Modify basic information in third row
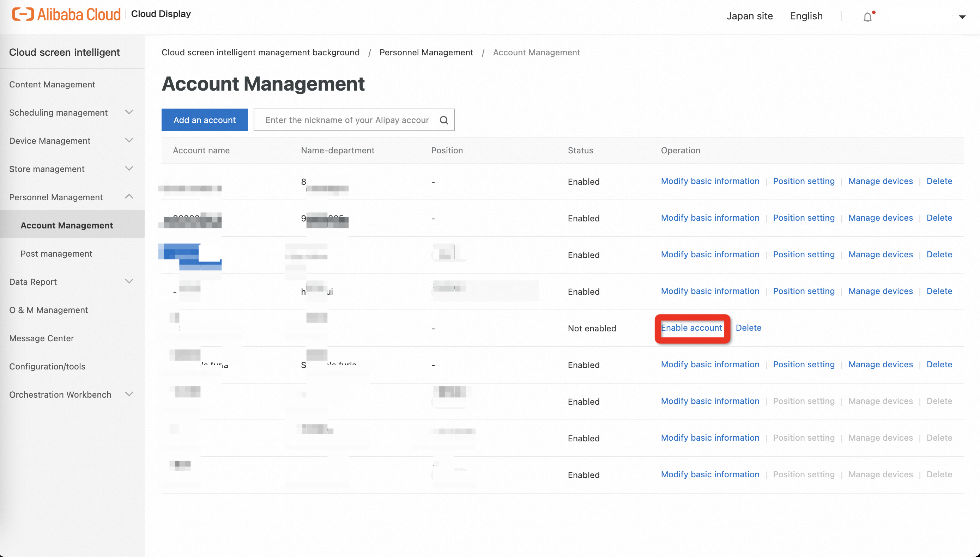This screenshot has height=557, width=980. point(710,255)
